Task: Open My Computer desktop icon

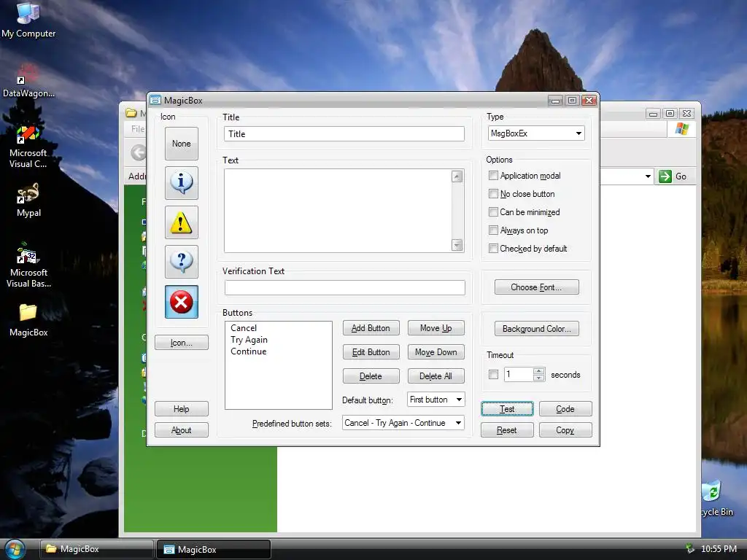Action: click(x=28, y=20)
